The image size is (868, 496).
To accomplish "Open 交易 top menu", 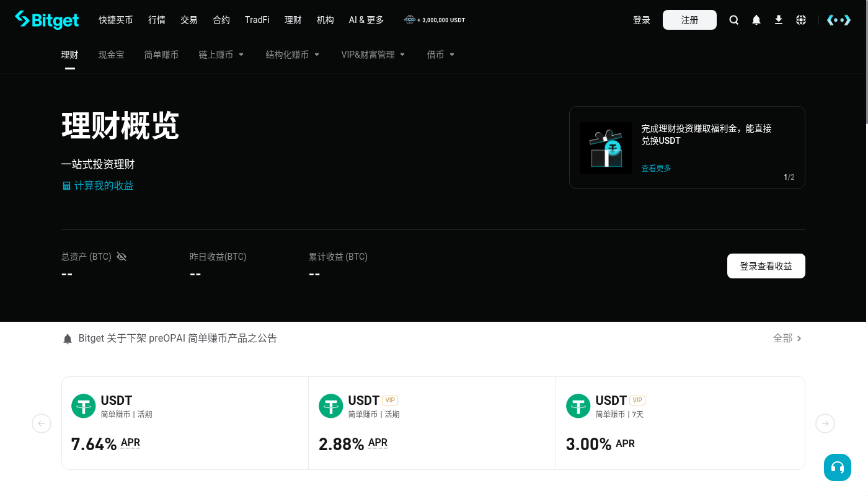I will click(189, 20).
